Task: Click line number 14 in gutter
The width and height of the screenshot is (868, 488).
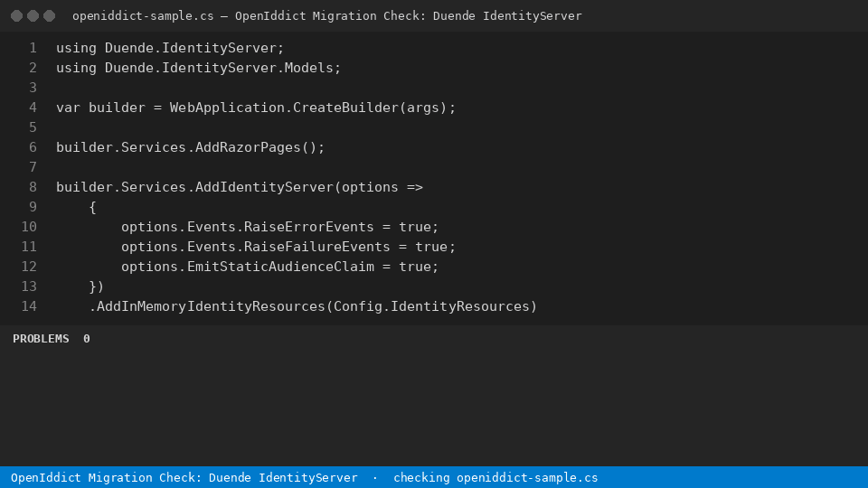Action: [29, 306]
